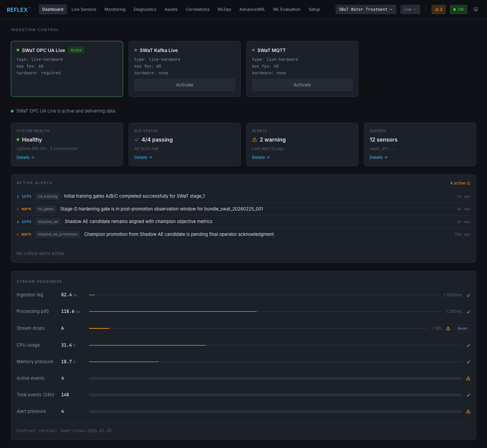Viewport: 487px width, 448px height.
Task: Click the ml_training tag
Action: [x=48, y=196]
